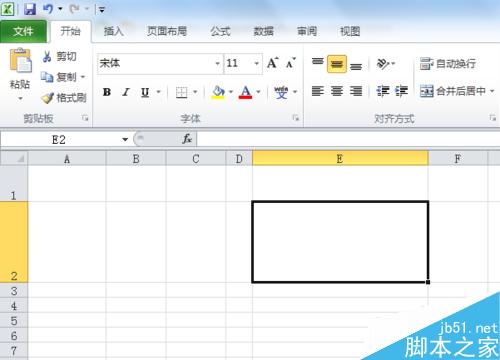This screenshot has height=360, width=500.
Task: Open the Undo history dropdown arrow
Action: tap(60, 9)
